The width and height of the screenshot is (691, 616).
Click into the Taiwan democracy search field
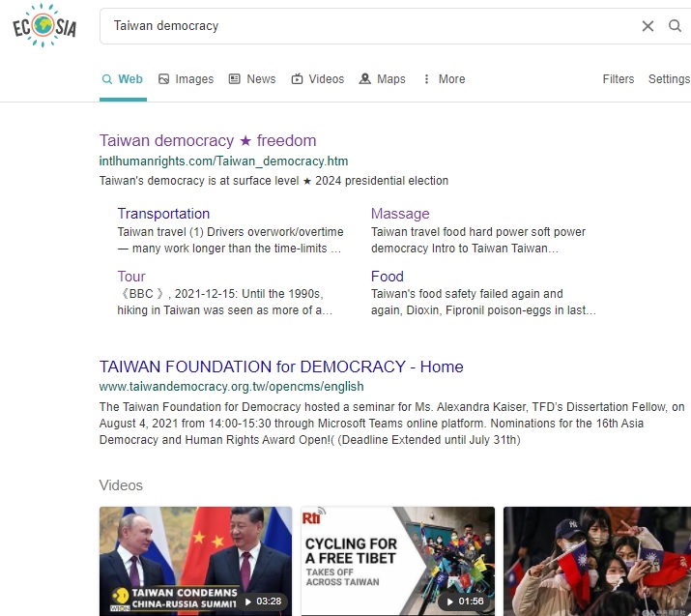pos(367,26)
